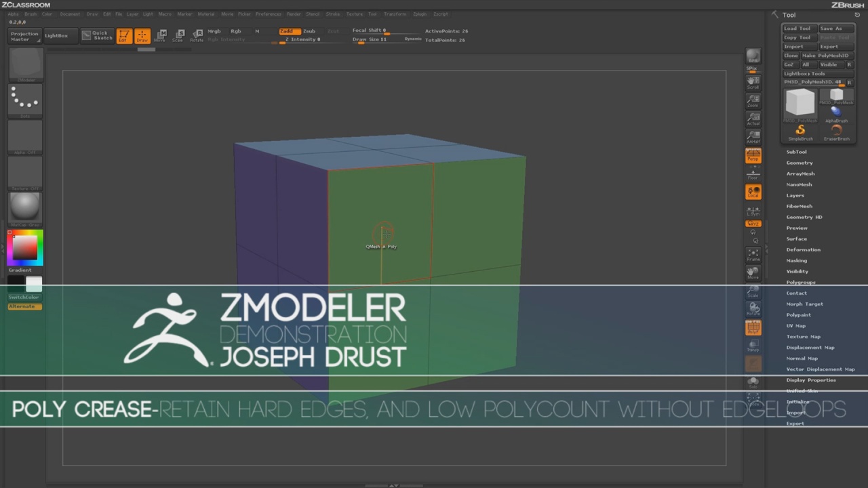Viewport: 868px width, 488px height.
Task: Select the Edit mode icon
Action: [x=124, y=36]
